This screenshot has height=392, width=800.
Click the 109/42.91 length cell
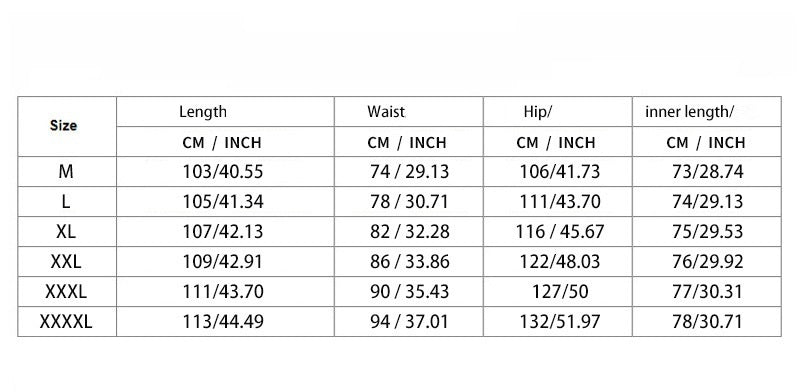tap(223, 262)
